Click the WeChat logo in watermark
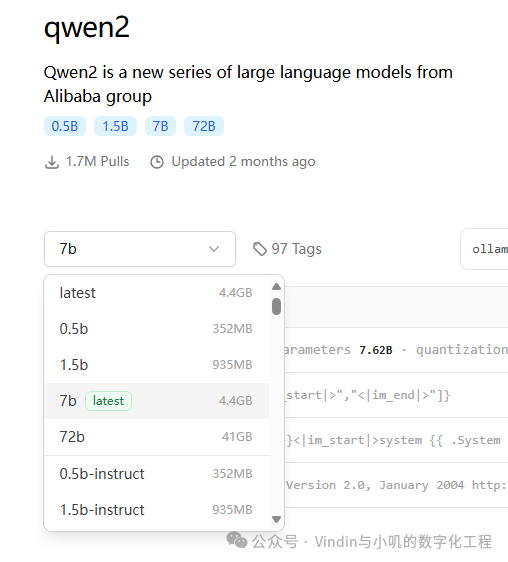 [x=237, y=540]
